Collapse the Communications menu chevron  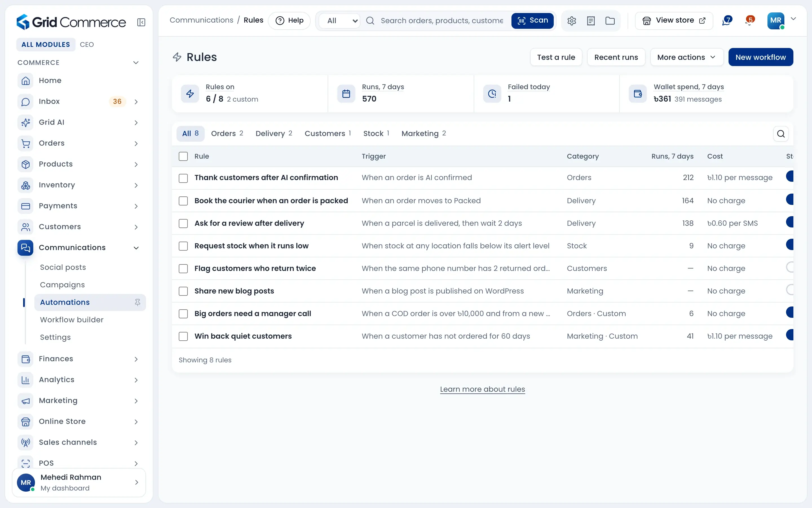pos(136,248)
